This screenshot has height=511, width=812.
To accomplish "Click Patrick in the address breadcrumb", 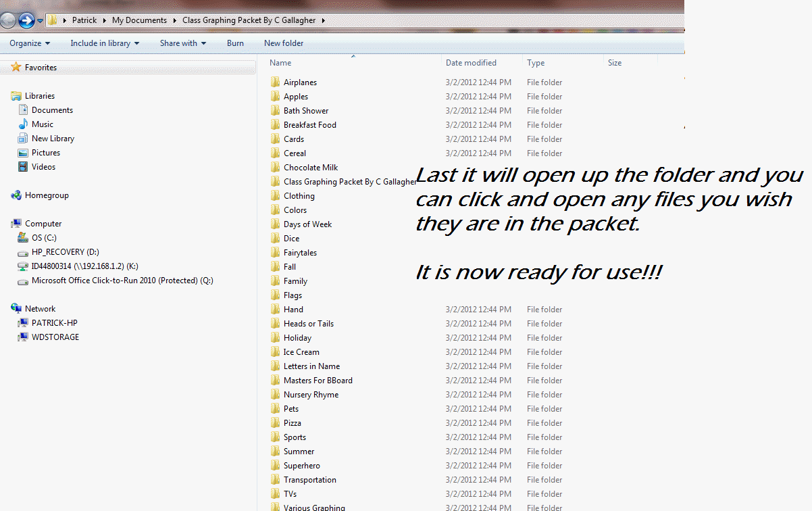I will tap(85, 20).
